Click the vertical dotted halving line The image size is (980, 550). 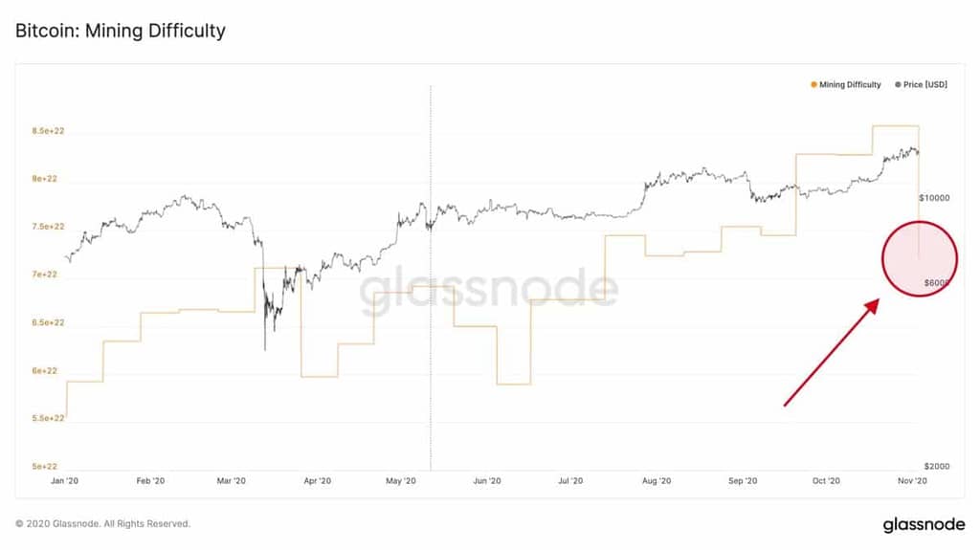431,278
